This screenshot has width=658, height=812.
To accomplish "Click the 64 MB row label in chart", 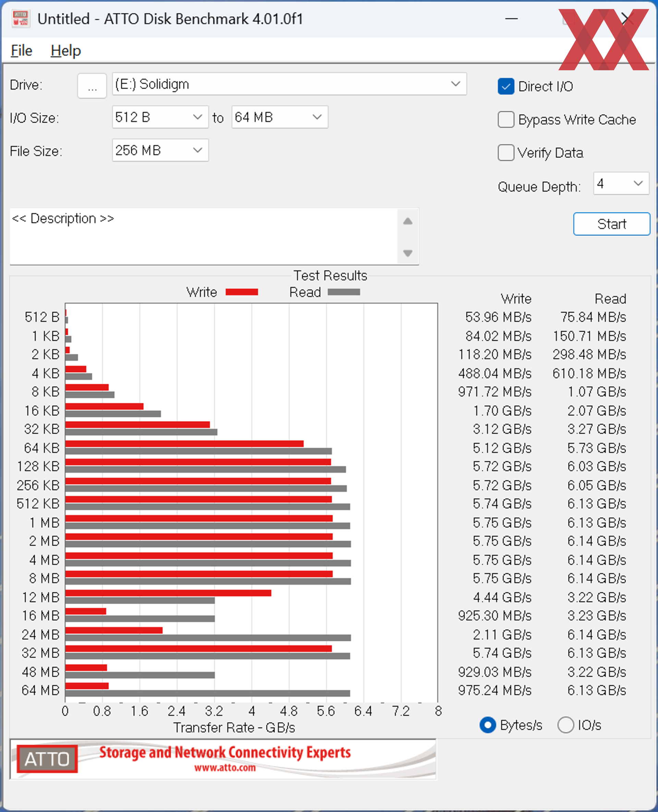I will click(x=40, y=690).
